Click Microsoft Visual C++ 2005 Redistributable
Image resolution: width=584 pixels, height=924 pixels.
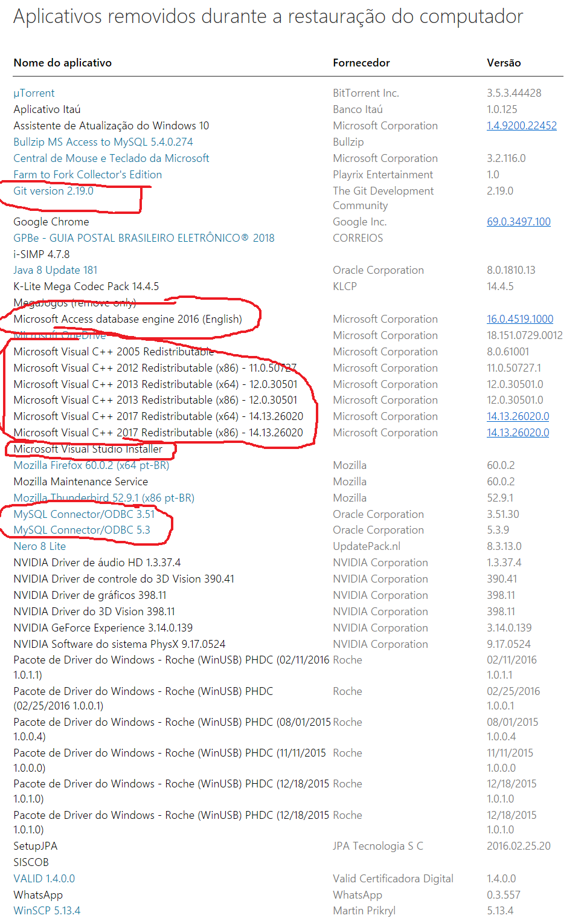click(x=114, y=352)
